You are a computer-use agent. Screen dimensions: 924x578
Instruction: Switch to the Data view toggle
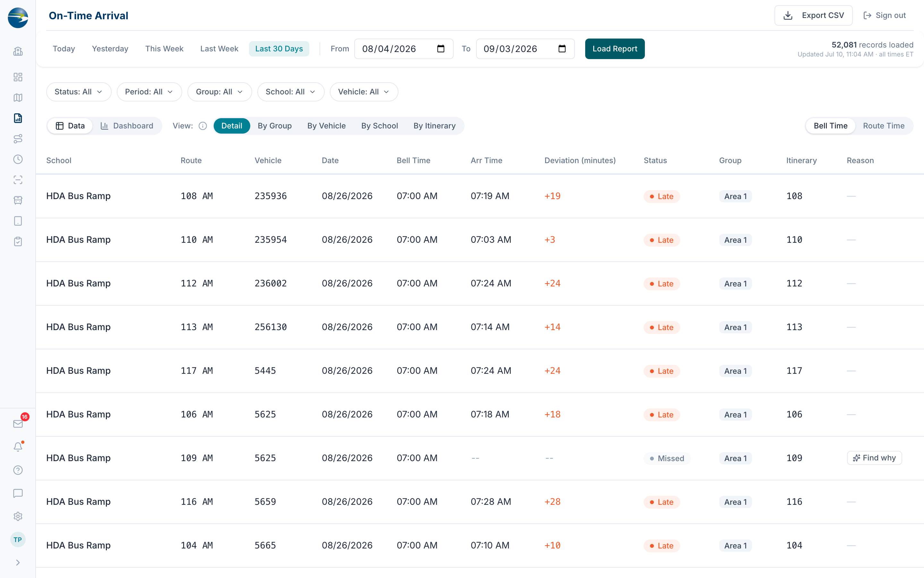70,126
